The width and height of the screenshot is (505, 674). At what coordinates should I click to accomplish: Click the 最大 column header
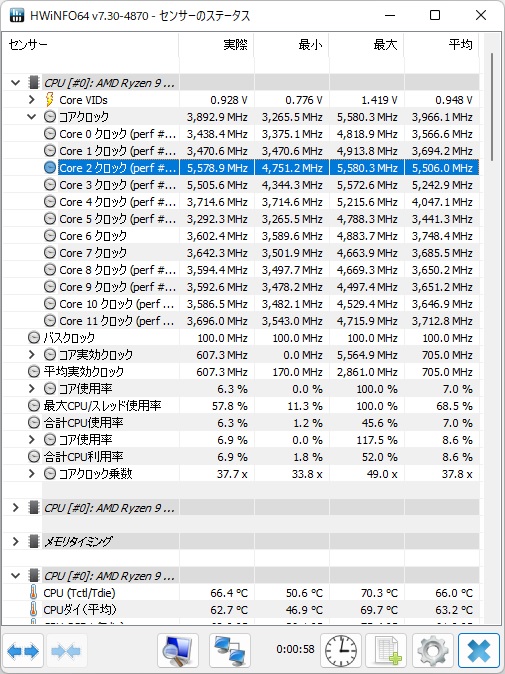point(367,44)
